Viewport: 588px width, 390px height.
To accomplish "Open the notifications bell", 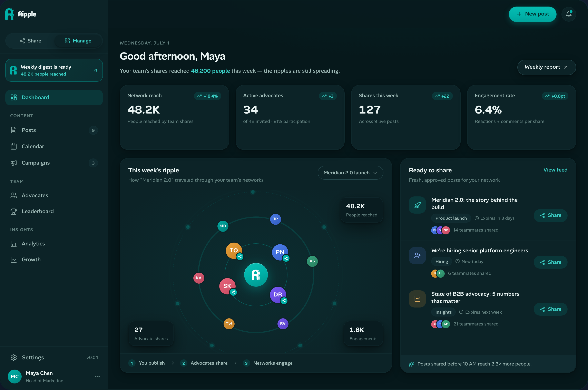I will click(569, 14).
